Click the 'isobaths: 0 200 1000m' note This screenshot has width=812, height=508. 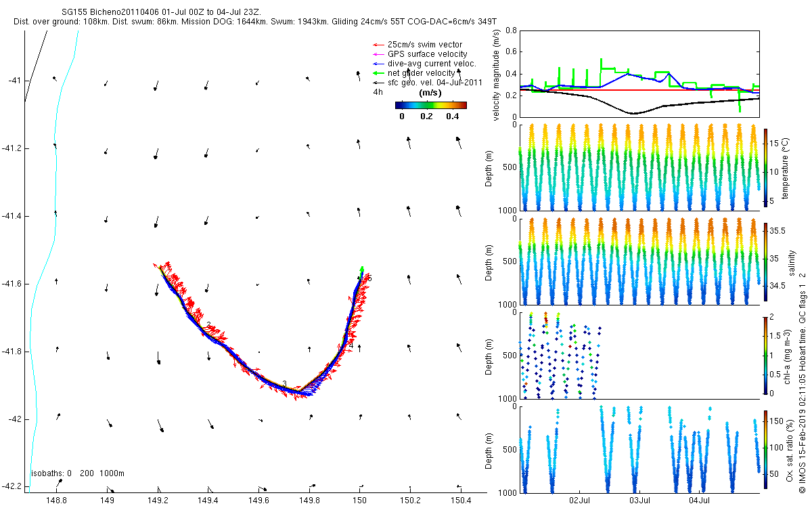coord(77,473)
